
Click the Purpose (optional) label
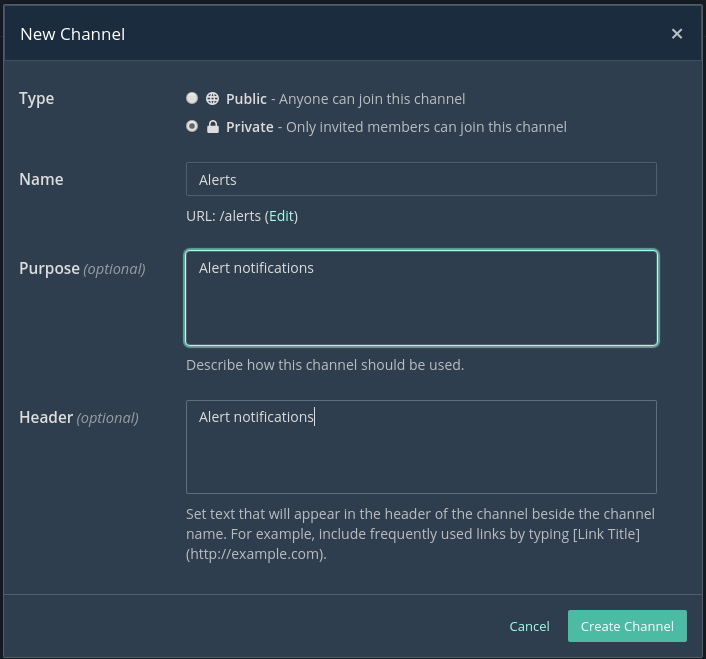pos(82,268)
